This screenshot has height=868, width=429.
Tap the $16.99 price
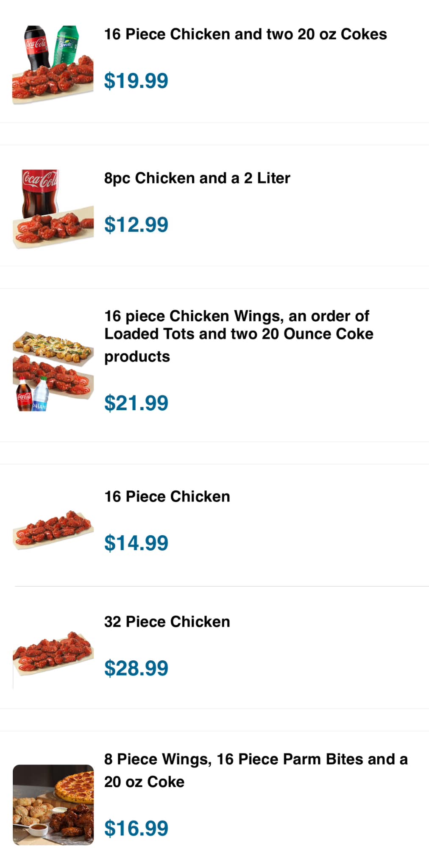click(x=136, y=828)
